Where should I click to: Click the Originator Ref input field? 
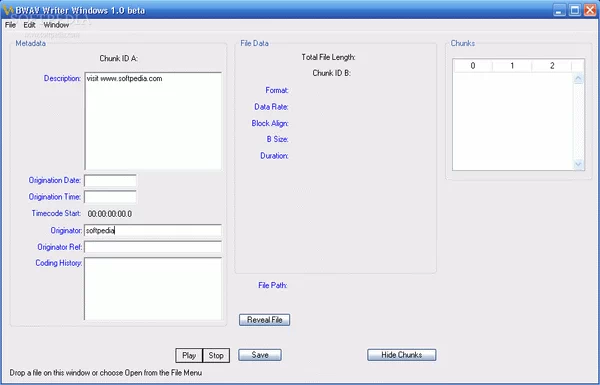click(x=153, y=247)
